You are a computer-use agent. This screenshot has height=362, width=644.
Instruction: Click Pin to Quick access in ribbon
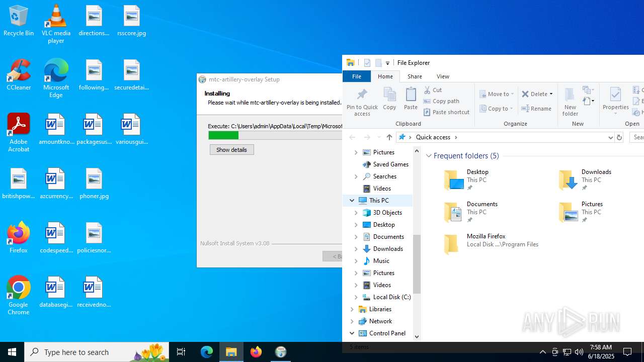click(362, 102)
